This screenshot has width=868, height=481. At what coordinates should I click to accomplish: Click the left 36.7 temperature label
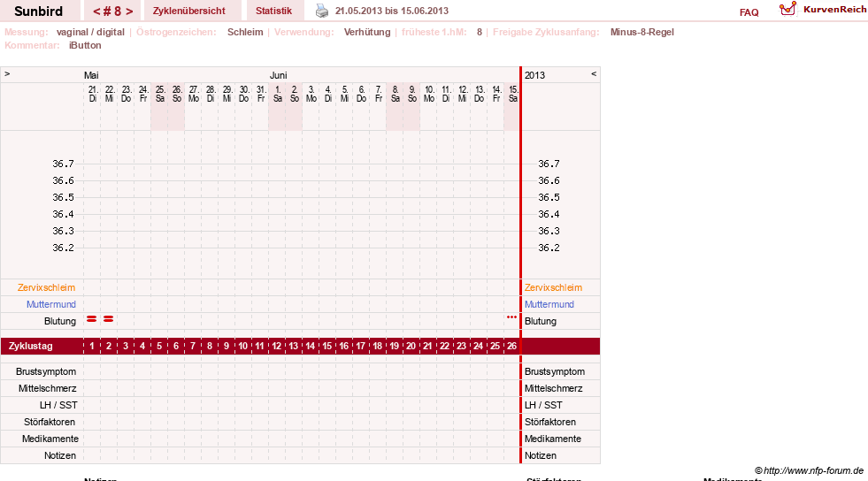[63, 164]
